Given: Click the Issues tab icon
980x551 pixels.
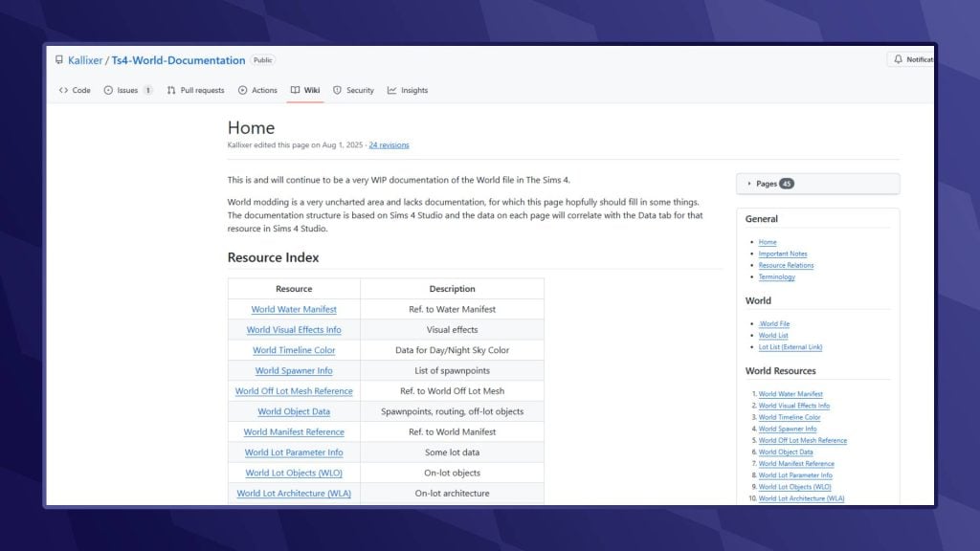Looking at the screenshot, I should [x=108, y=90].
